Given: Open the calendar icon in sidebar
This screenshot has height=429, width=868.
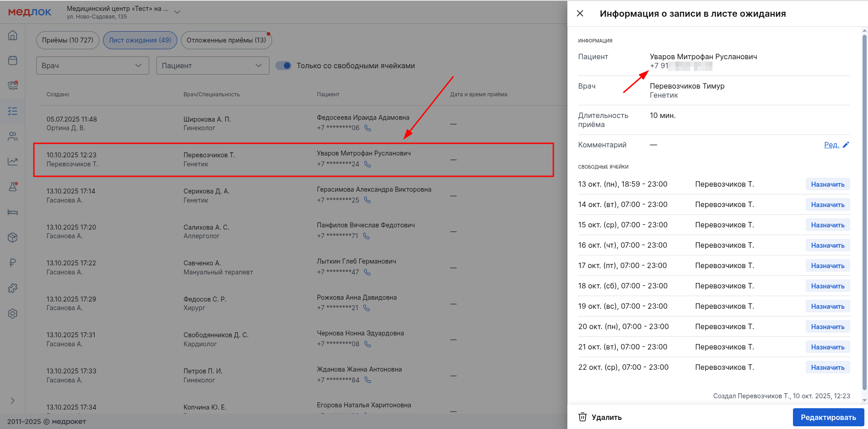Looking at the screenshot, I should point(13,61).
